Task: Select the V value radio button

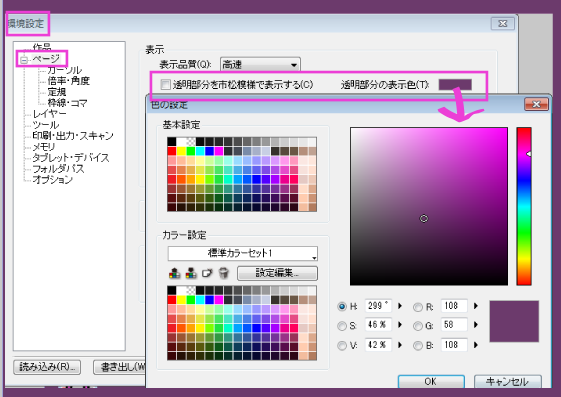Action: coord(342,345)
